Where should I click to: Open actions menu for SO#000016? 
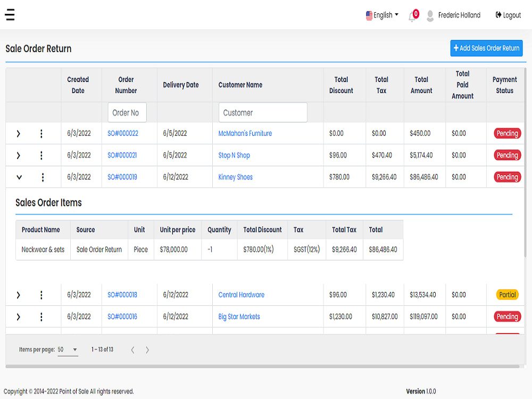(41, 317)
